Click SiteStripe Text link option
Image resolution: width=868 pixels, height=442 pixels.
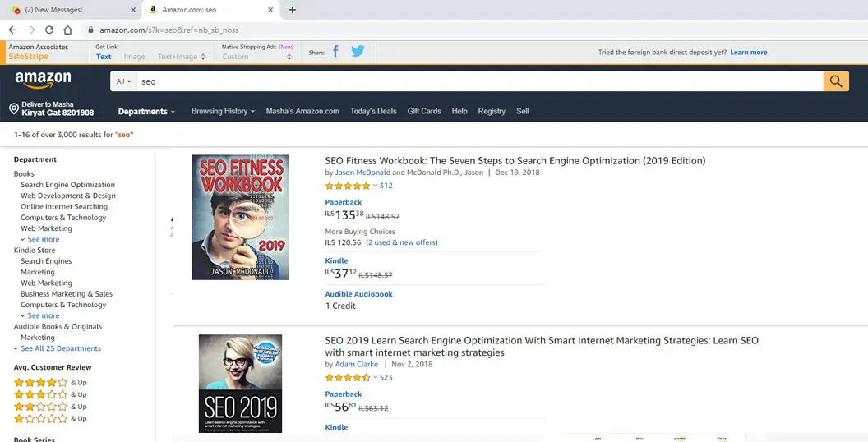[x=104, y=57]
